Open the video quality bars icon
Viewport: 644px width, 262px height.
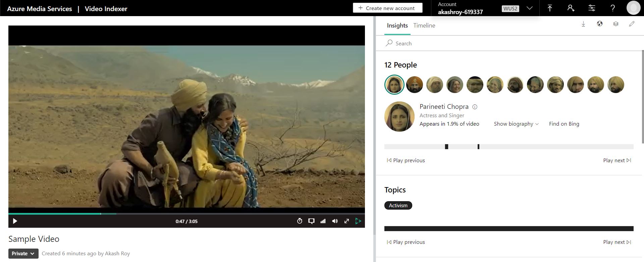(x=323, y=221)
